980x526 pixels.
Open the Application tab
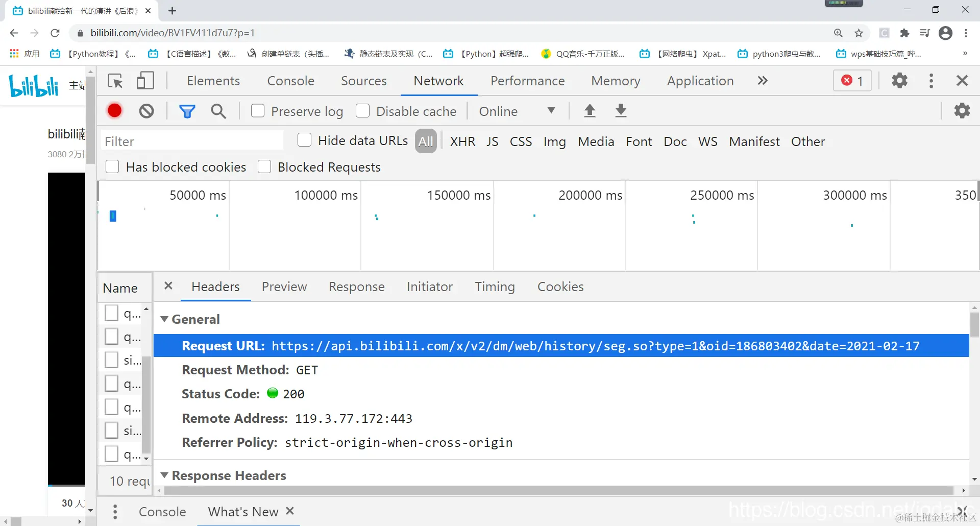[700, 81]
